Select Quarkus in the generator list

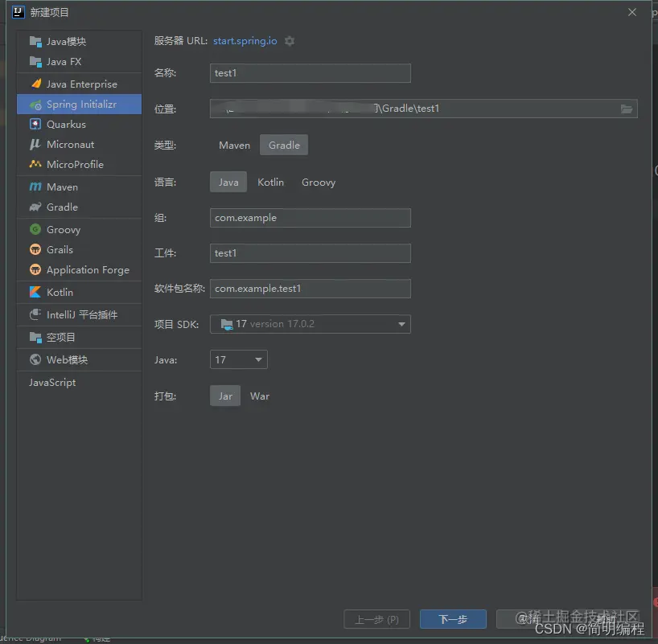(80, 124)
